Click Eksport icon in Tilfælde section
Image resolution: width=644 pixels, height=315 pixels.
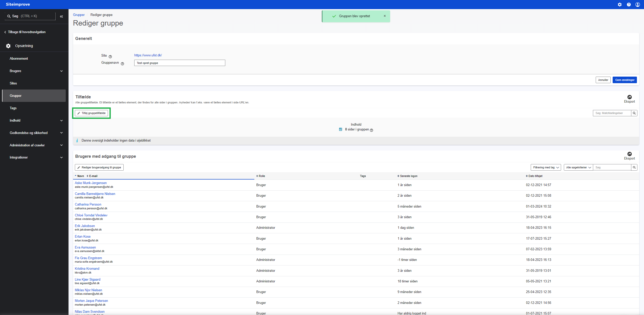click(x=629, y=97)
